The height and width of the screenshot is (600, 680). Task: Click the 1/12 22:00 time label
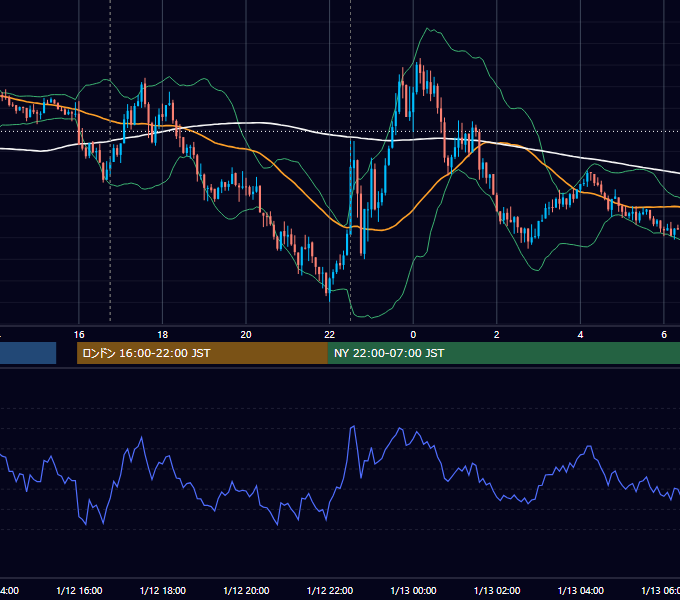click(330, 590)
